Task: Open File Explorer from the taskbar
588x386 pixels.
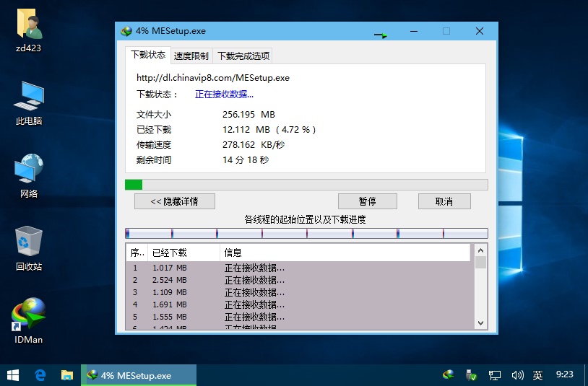Action: point(67,375)
